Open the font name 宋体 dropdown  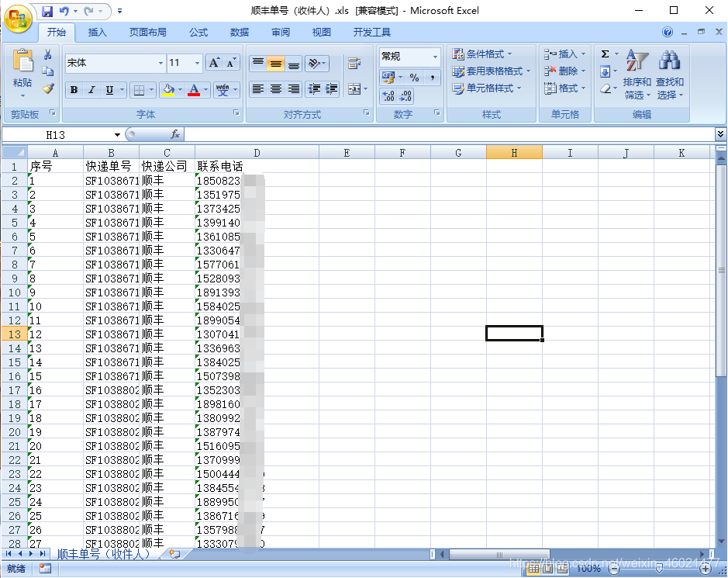pyautogui.click(x=160, y=63)
